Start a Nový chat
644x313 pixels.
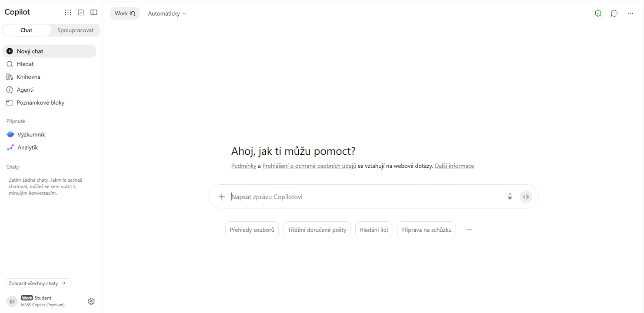[49, 51]
